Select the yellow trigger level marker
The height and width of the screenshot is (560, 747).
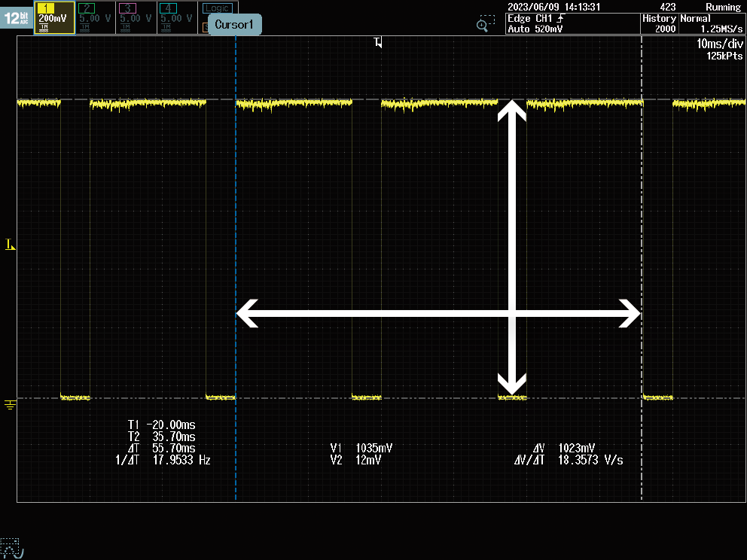10,245
